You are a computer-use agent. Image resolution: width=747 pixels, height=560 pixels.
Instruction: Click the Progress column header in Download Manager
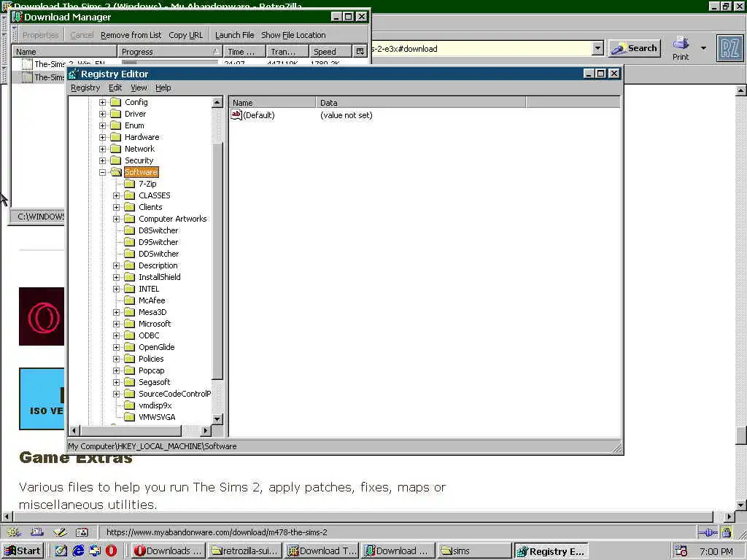tap(170, 52)
